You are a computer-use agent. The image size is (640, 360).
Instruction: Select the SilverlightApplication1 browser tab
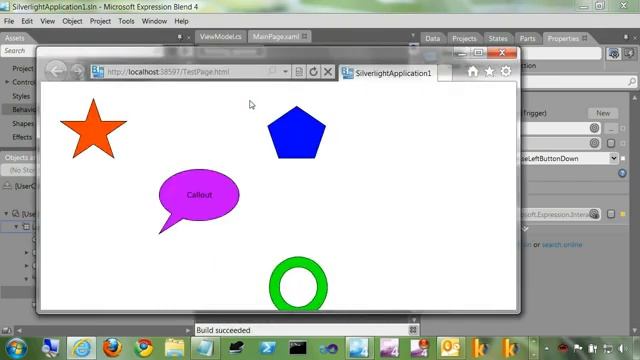click(x=388, y=73)
